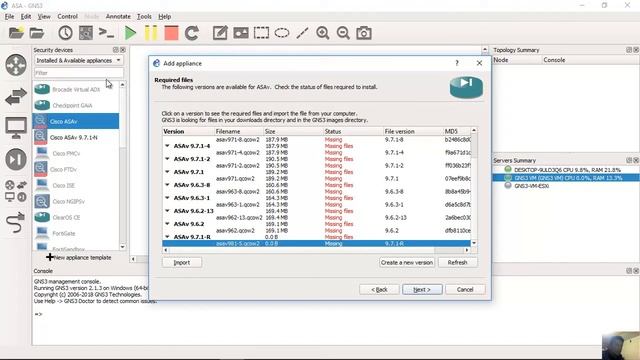
Task: Suspend all nodes with yellow pause icon
Action: (x=151, y=33)
